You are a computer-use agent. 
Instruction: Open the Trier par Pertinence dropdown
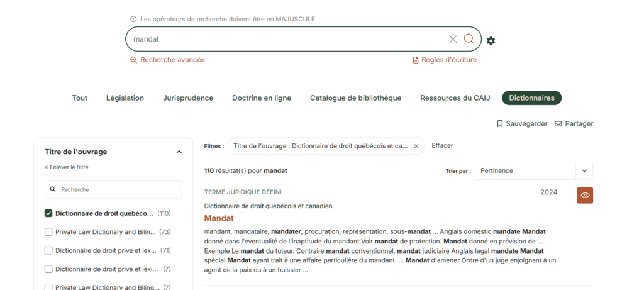(525, 171)
